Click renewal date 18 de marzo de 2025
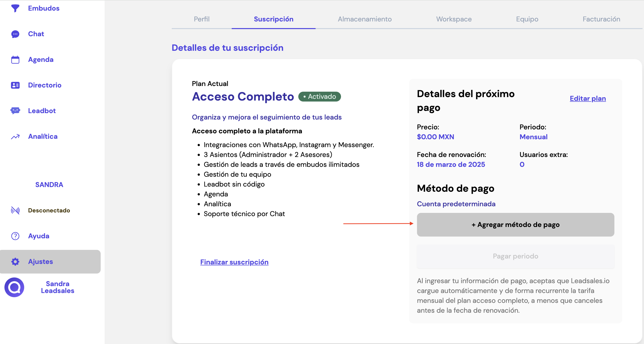 pyautogui.click(x=451, y=165)
